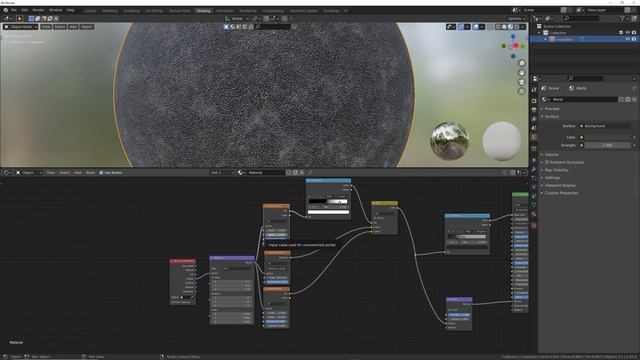The width and height of the screenshot is (640, 360).
Task: Open the View Layer properties tab icon
Action: 534,119
